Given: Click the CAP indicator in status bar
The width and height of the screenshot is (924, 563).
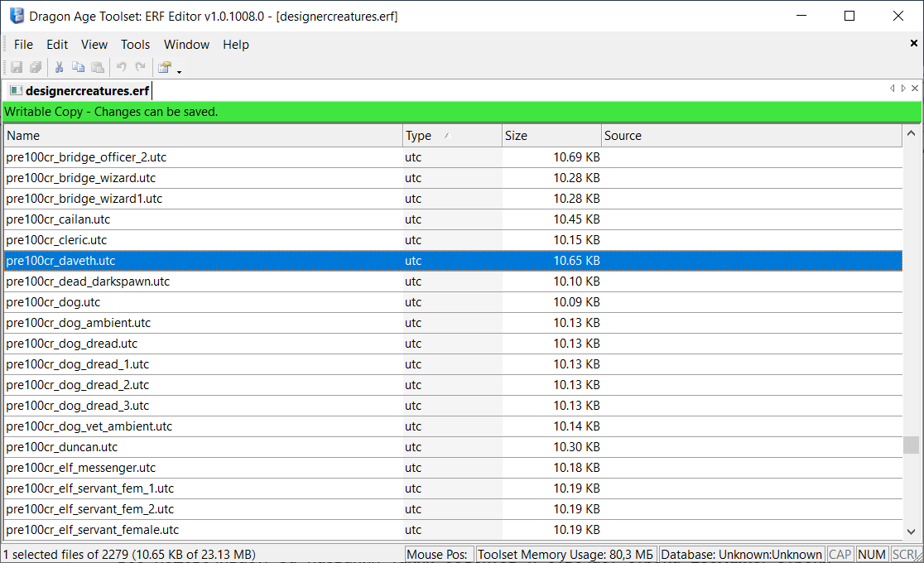Looking at the screenshot, I should [840, 555].
